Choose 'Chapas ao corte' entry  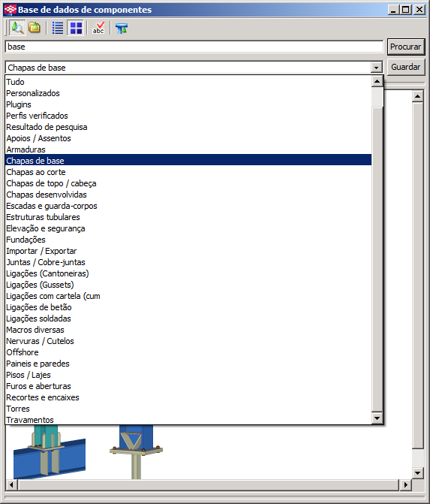(188, 172)
